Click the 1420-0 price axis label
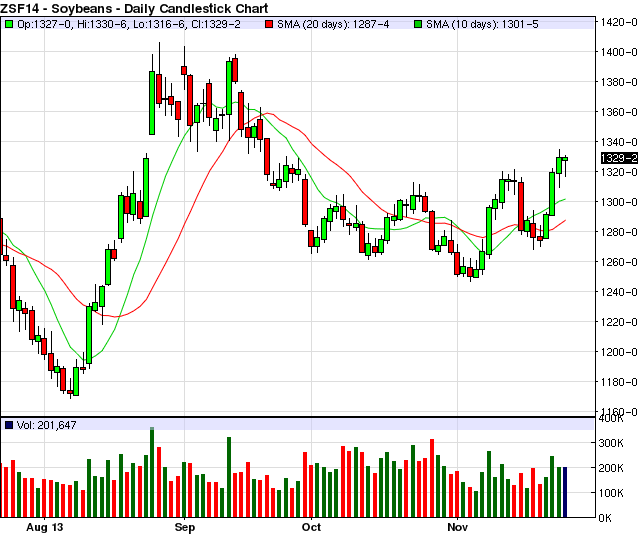This screenshot has height=536, width=640. (619, 22)
